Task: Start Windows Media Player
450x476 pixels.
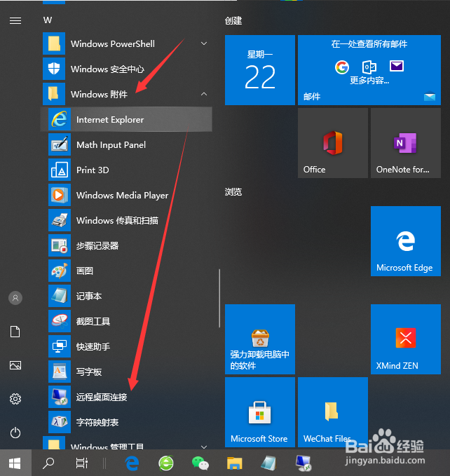Action: point(126,195)
